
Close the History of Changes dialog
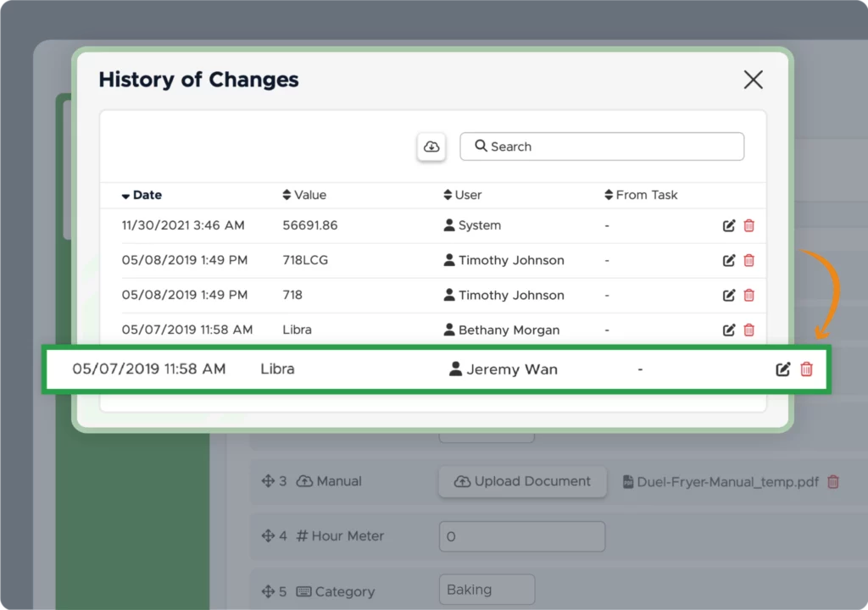tap(753, 80)
